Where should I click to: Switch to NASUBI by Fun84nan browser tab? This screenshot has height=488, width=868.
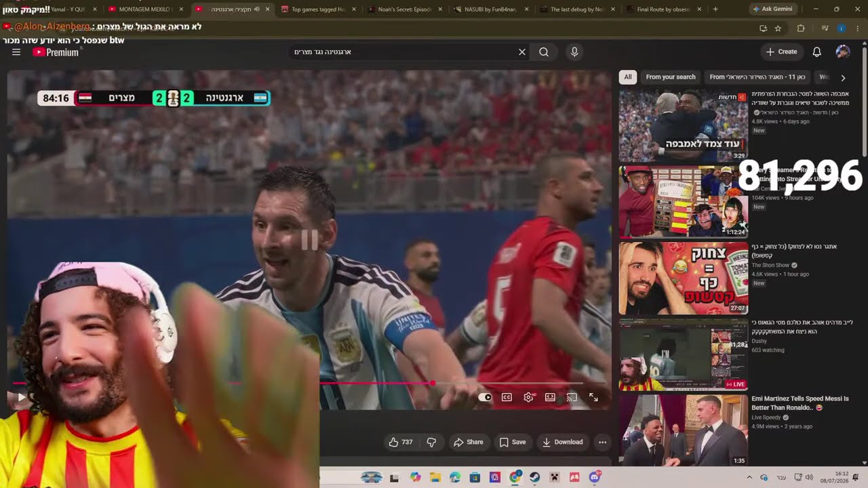492,9
